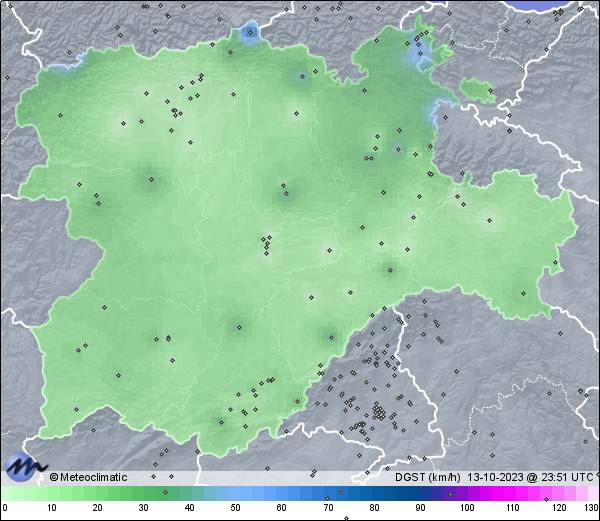Pick the light blue colour above 50
This screenshot has width=600, height=521.
pyautogui.click(x=235, y=494)
